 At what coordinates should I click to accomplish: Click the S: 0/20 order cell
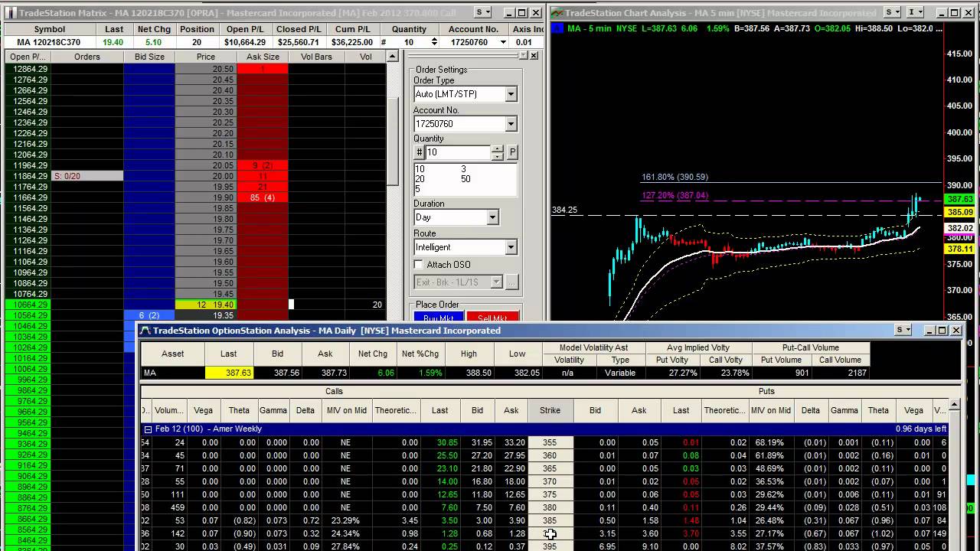[87, 176]
